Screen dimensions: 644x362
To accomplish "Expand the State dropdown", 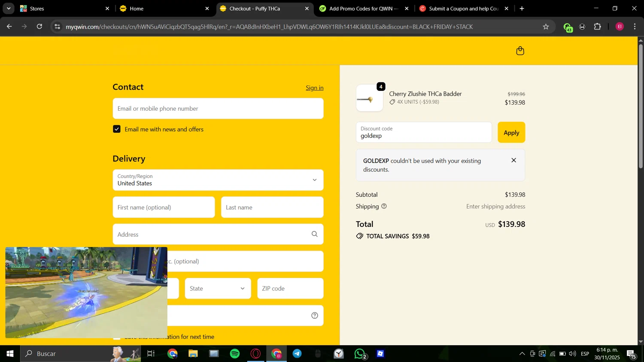I will 218,289.
